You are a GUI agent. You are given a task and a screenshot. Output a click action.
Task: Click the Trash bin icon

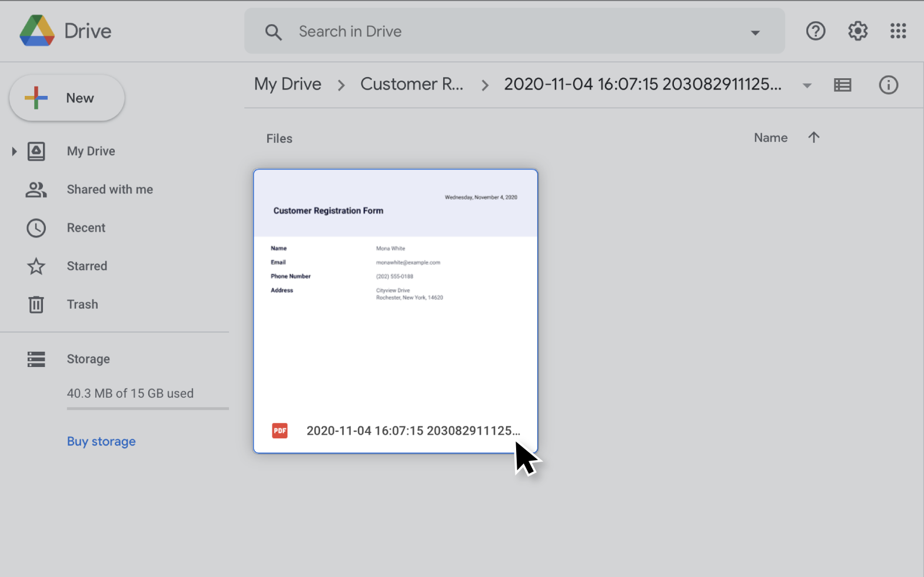(x=36, y=305)
